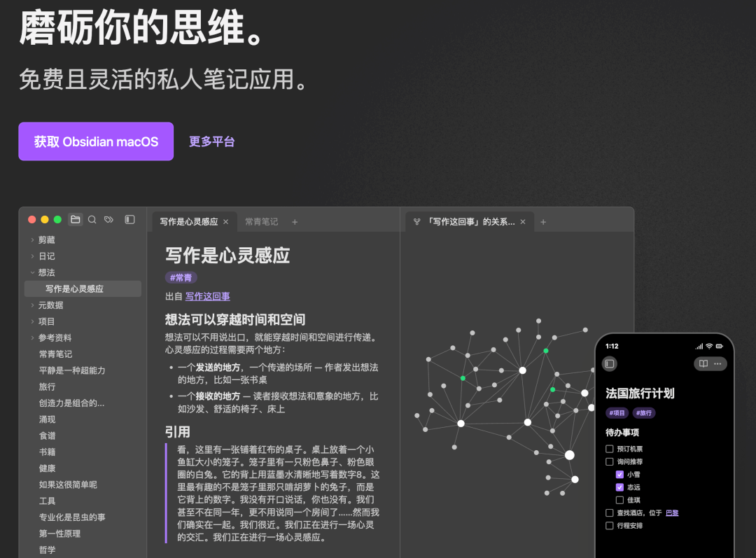756x558 pixels.
Task: Uncheck the 志远 checkbox
Action: point(620,487)
